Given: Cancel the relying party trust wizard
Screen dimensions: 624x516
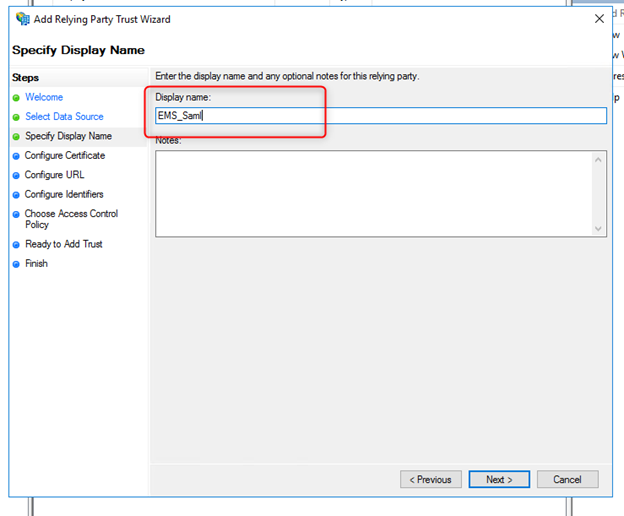Looking at the screenshot, I should pyautogui.click(x=567, y=480).
